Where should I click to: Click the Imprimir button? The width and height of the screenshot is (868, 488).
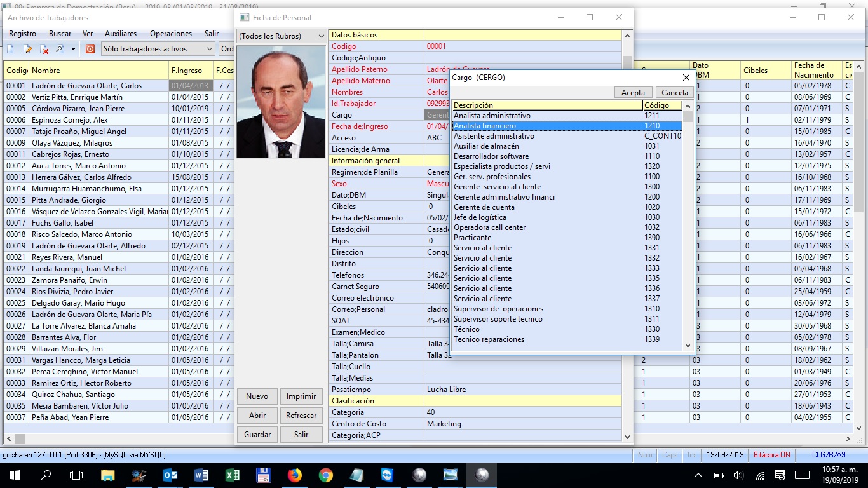click(301, 396)
